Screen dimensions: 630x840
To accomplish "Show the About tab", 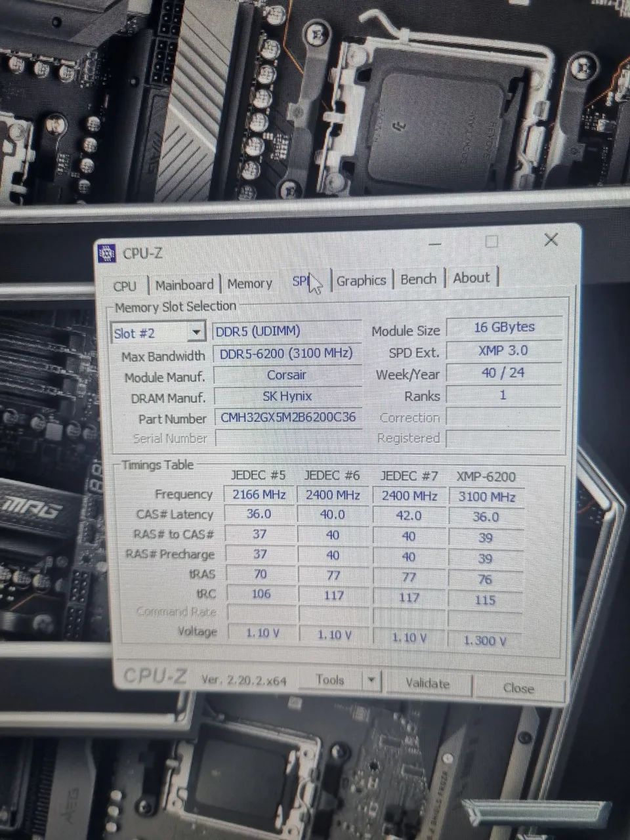I will [x=471, y=278].
